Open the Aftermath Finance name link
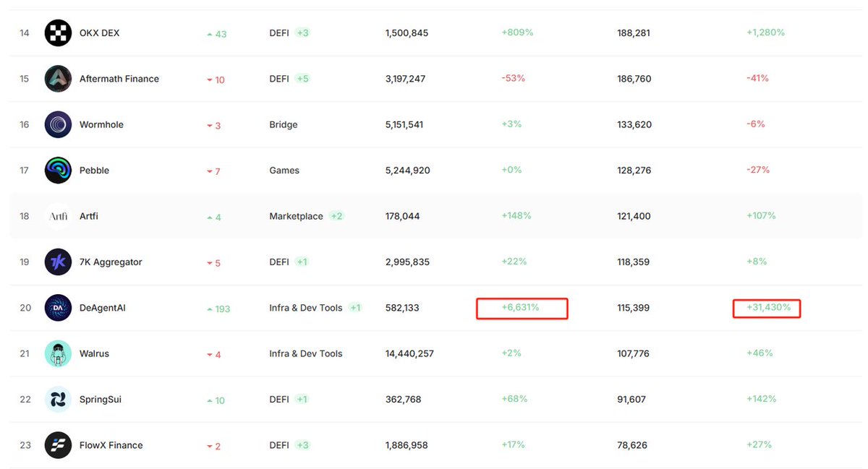 click(x=119, y=79)
